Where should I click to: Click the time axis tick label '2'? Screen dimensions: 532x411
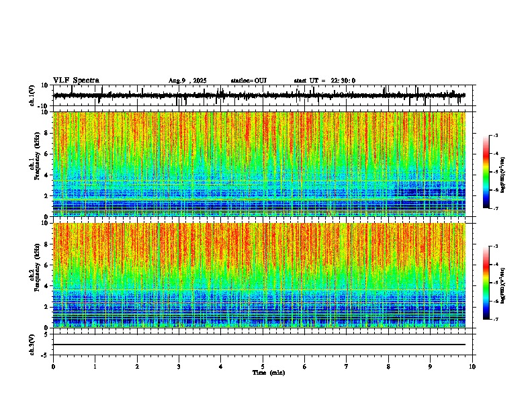(137, 367)
